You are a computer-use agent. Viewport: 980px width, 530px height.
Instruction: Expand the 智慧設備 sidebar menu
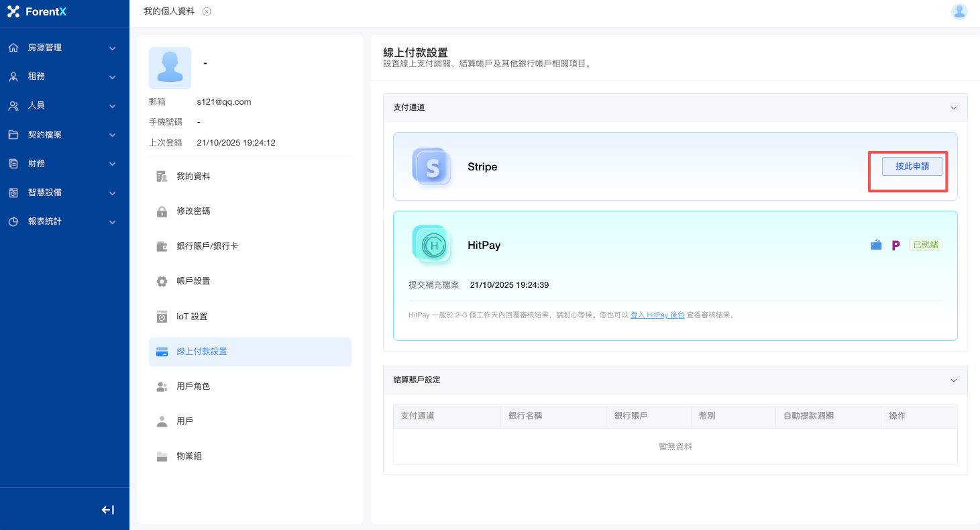click(64, 193)
